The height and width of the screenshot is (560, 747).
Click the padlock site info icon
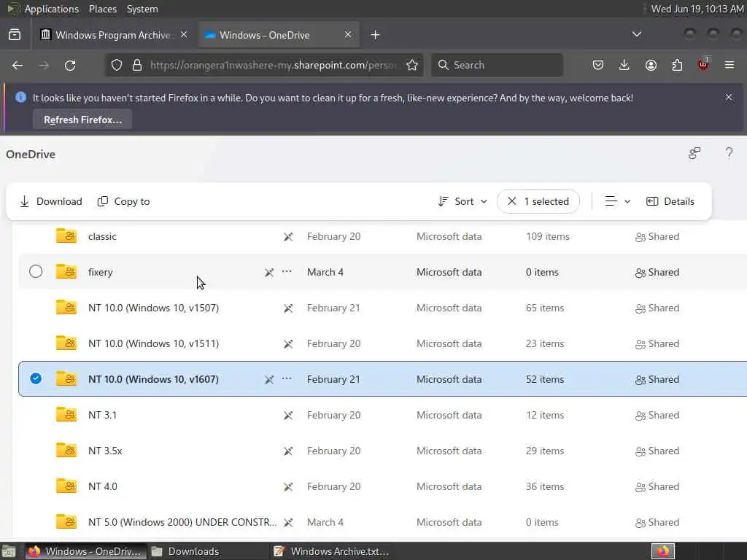coord(137,65)
